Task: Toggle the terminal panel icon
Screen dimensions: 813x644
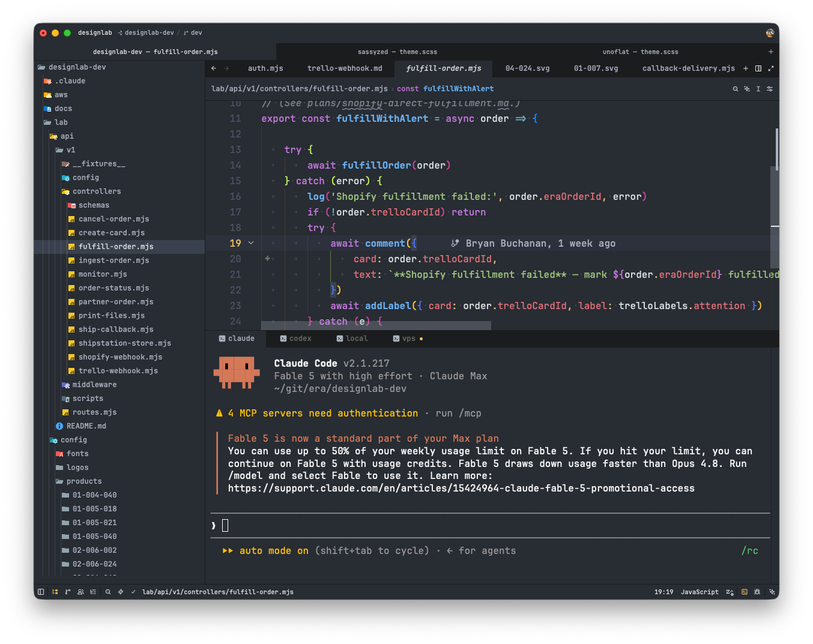Action: [x=745, y=592]
